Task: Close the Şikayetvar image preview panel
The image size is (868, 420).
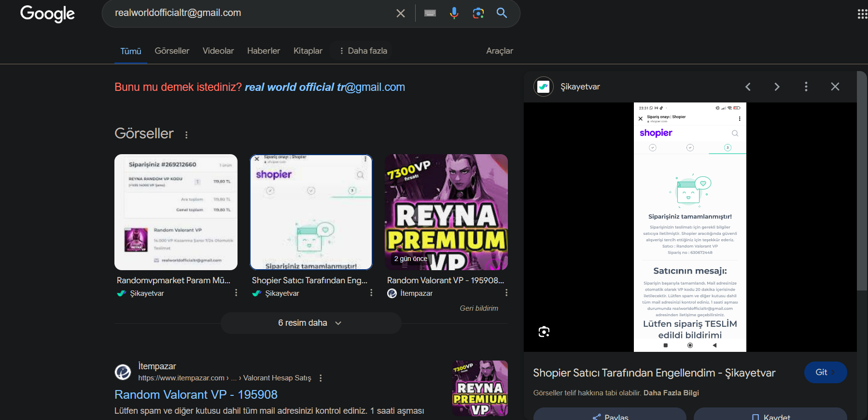Action: point(835,87)
